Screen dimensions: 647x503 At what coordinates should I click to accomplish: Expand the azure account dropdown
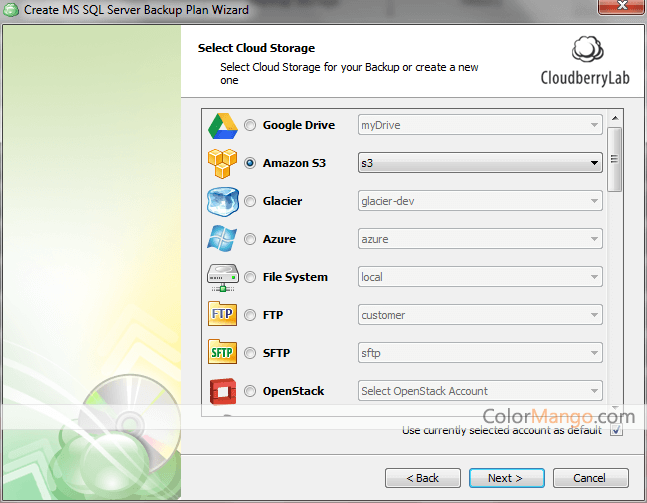pos(480,239)
